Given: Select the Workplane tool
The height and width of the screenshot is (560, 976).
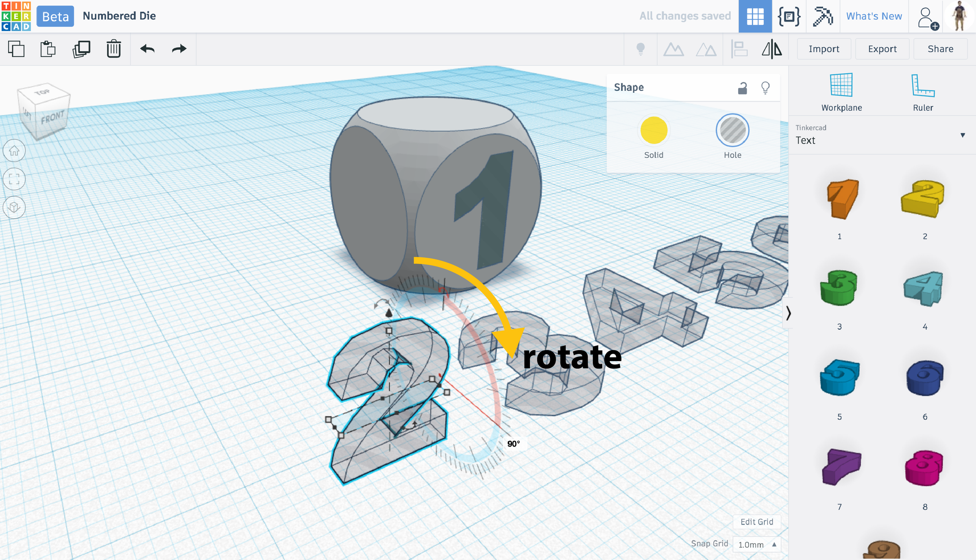Looking at the screenshot, I should pyautogui.click(x=841, y=92).
